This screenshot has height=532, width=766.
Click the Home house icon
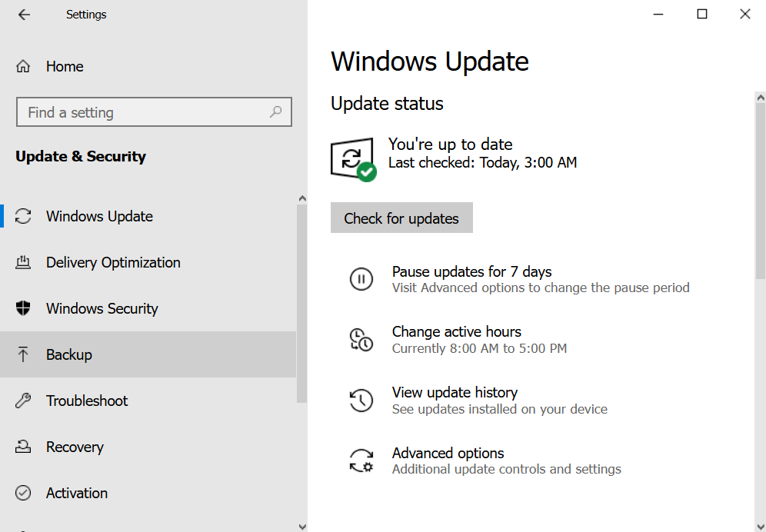pyautogui.click(x=24, y=66)
